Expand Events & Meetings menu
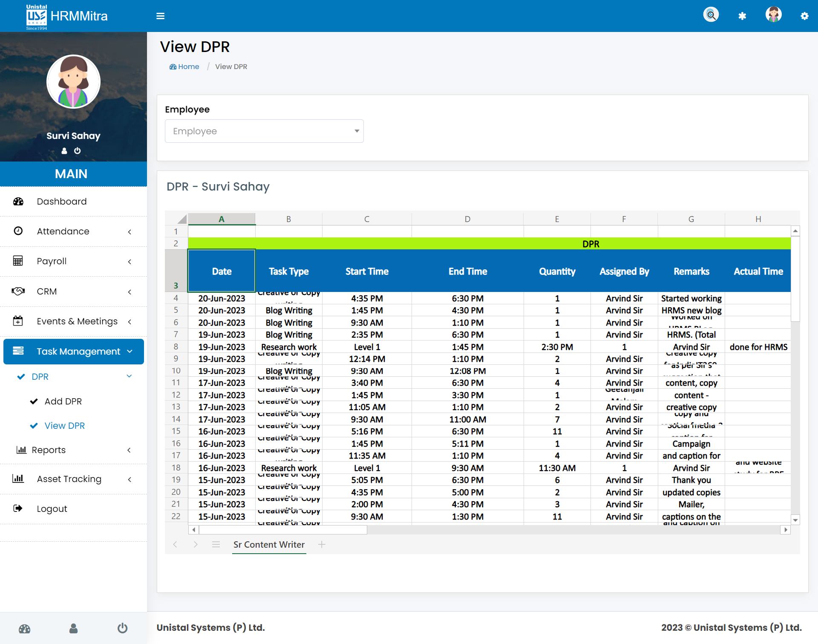Screen dimensions: 818x644 [73, 321]
